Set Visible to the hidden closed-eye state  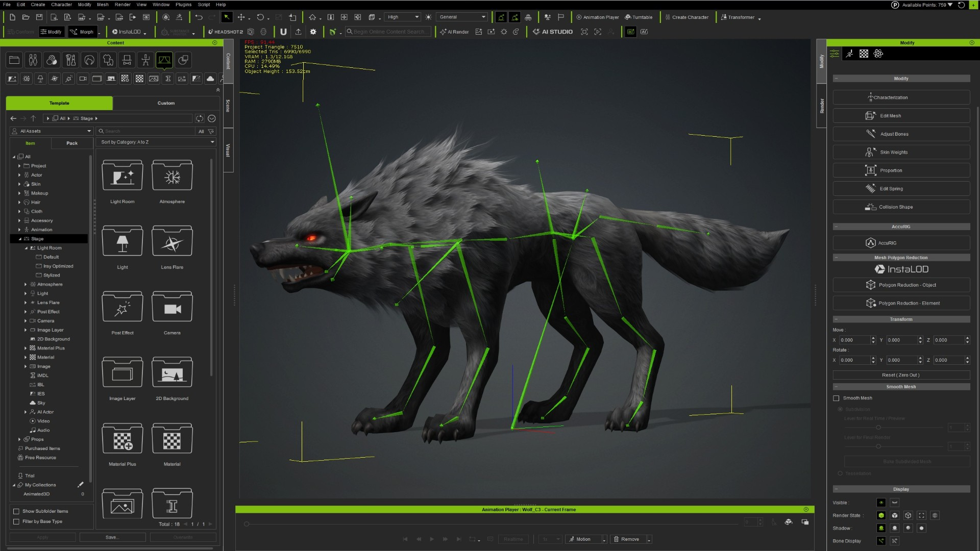pyautogui.click(x=895, y=503)
